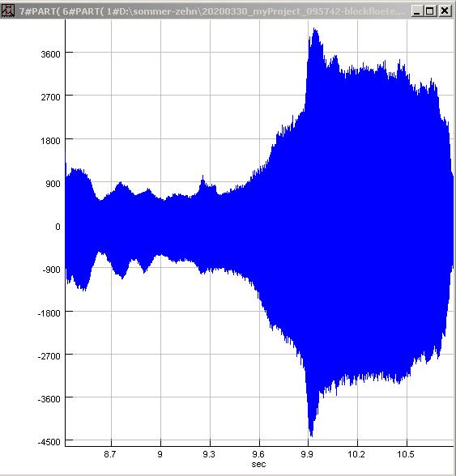Screen dimensions: 456x476
Task: Select the 10.2 time axis label
Action: click(356, 454)
